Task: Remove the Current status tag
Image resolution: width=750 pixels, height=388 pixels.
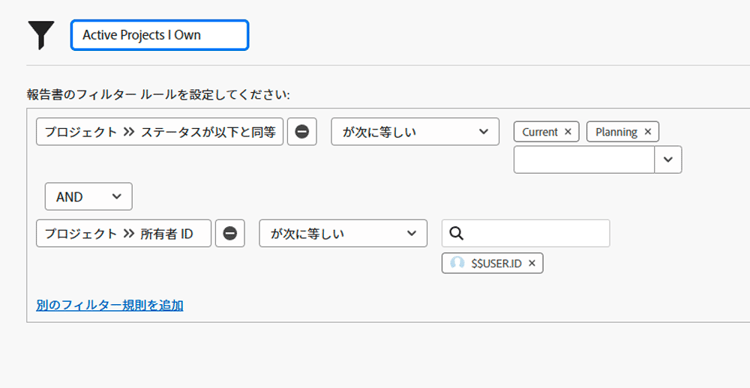Action: [568, 132]
